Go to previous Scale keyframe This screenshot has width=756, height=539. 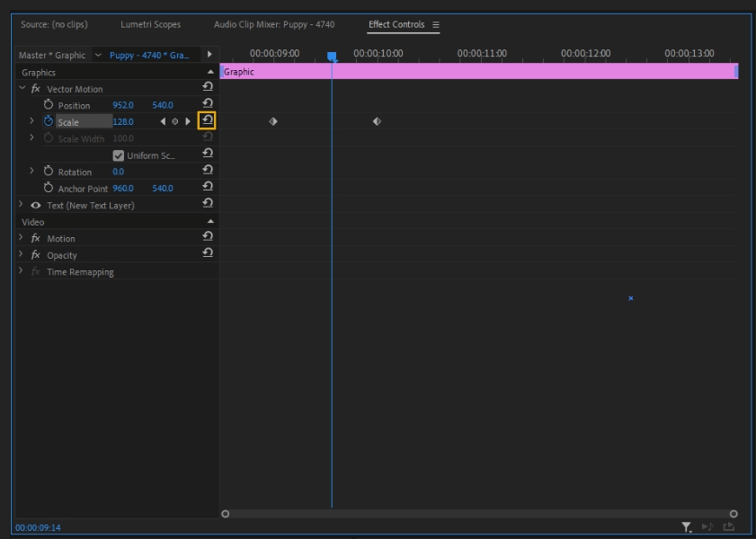pyautogui.click(x=163, y=121)
